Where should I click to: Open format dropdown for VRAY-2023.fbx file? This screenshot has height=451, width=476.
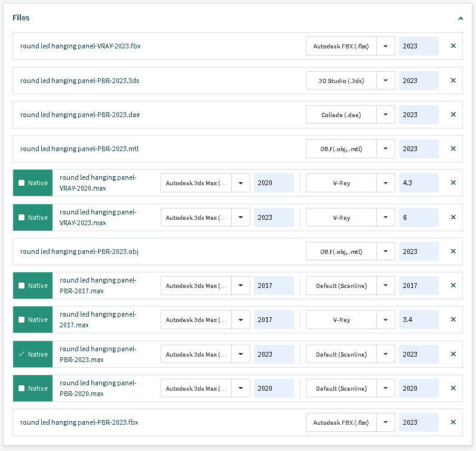click(386, 46)
